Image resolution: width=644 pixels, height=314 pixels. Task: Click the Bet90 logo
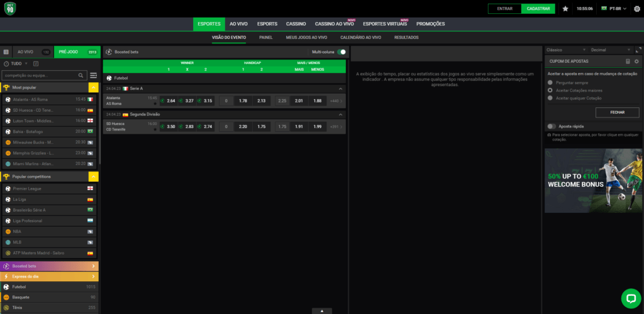click(x=10, y=9)
